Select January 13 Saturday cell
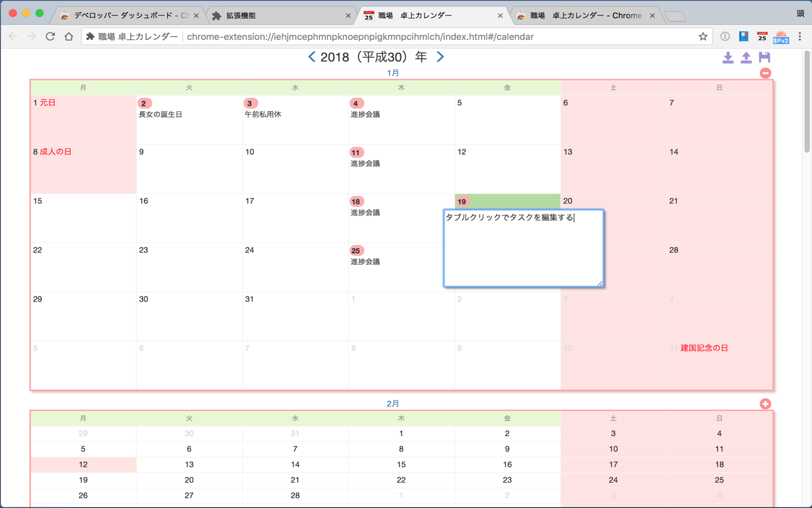 [613, 169]
